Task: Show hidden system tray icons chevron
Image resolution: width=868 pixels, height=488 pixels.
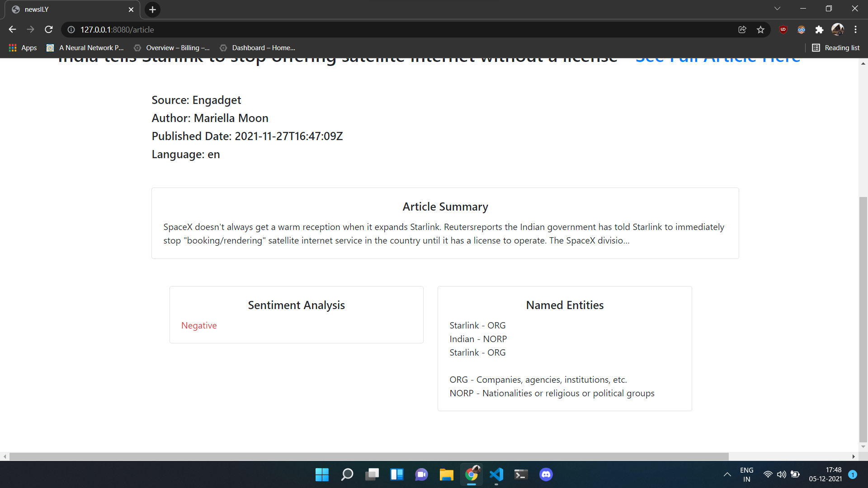Action: tap(727, 474)
